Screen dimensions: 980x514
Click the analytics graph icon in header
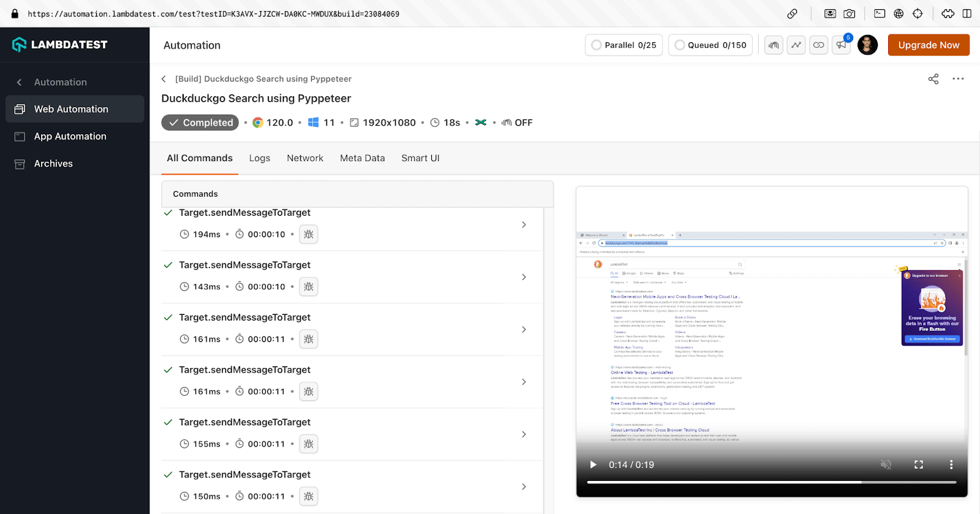796,45
